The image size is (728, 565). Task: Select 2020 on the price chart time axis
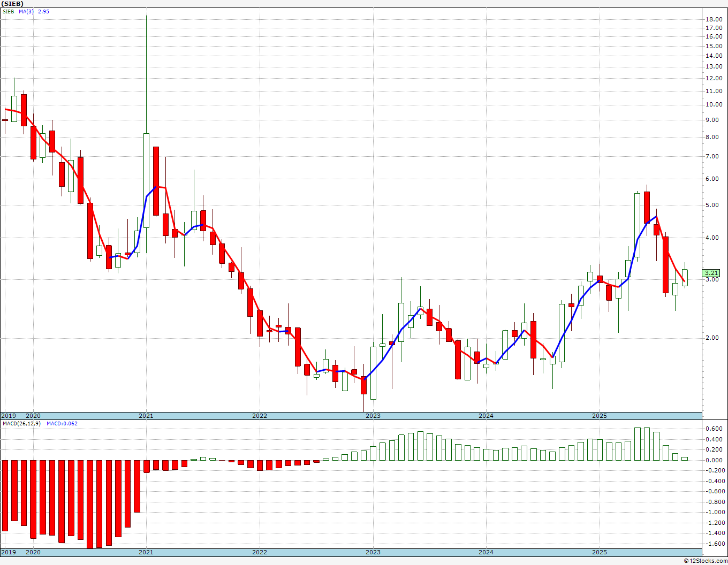click(33, 416)
